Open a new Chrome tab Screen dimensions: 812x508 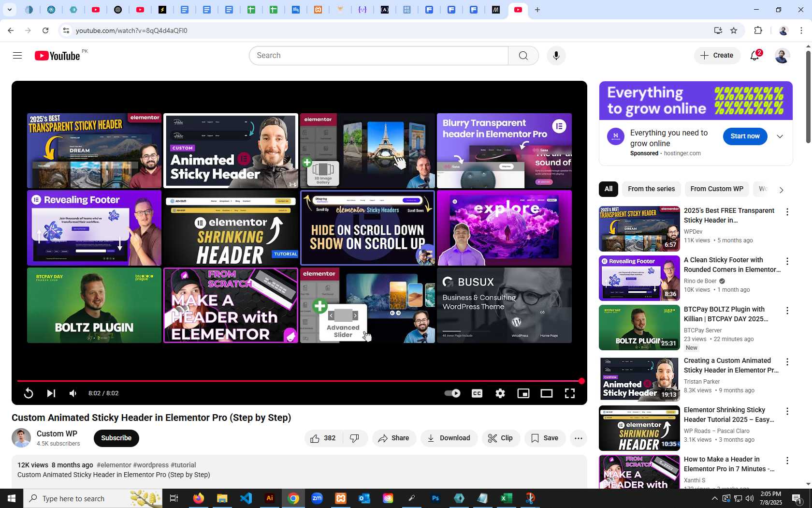[x=537, y=10]
